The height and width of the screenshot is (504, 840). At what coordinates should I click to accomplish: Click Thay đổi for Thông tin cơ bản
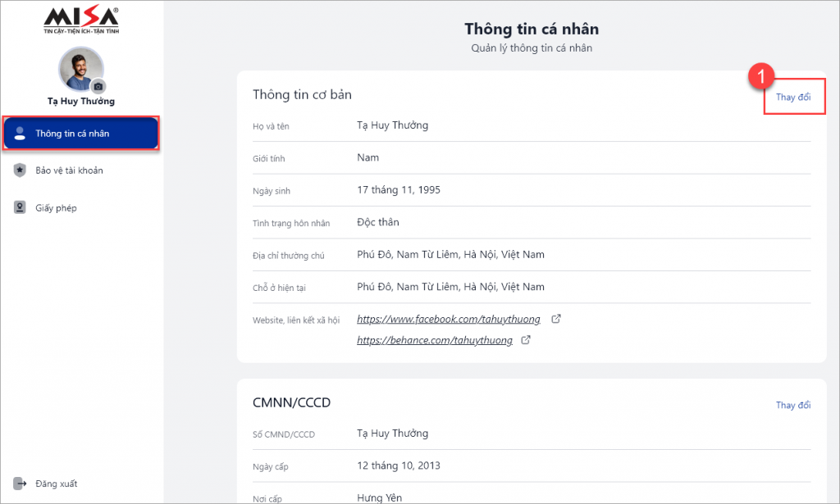tap(793, 97)
